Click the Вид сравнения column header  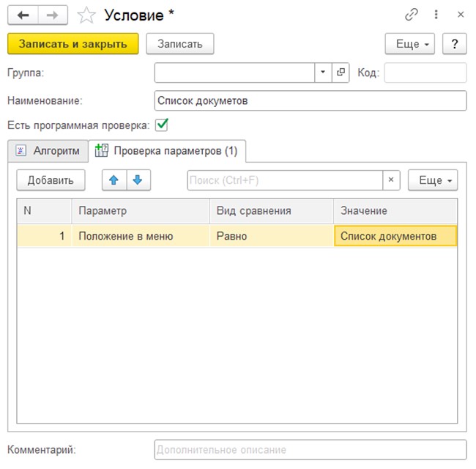tap(272, 211)
